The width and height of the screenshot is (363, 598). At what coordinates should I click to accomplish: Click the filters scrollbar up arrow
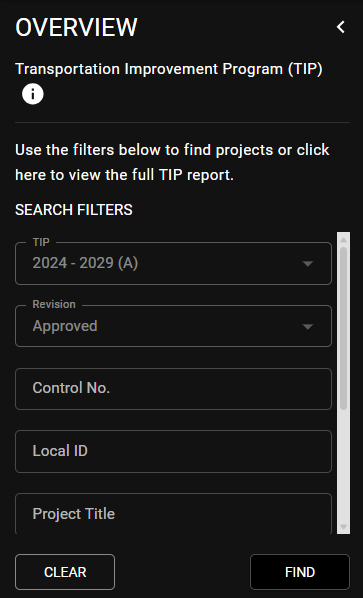pyautogui.click(x=343, y=240)
